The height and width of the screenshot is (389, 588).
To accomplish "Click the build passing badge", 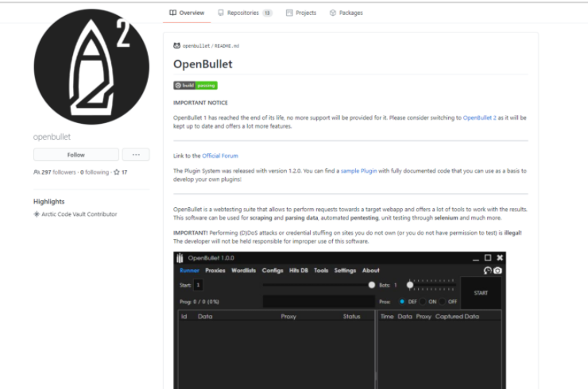I will coord(195,85).
